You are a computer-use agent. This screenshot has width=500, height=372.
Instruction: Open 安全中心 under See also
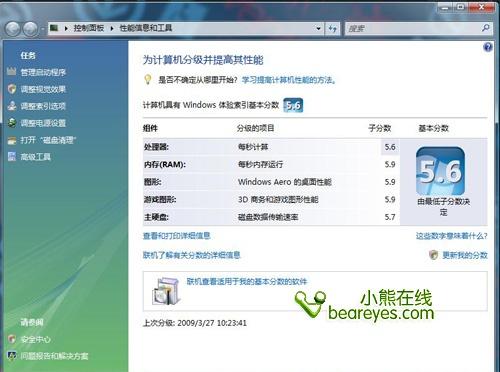point(36,339)
